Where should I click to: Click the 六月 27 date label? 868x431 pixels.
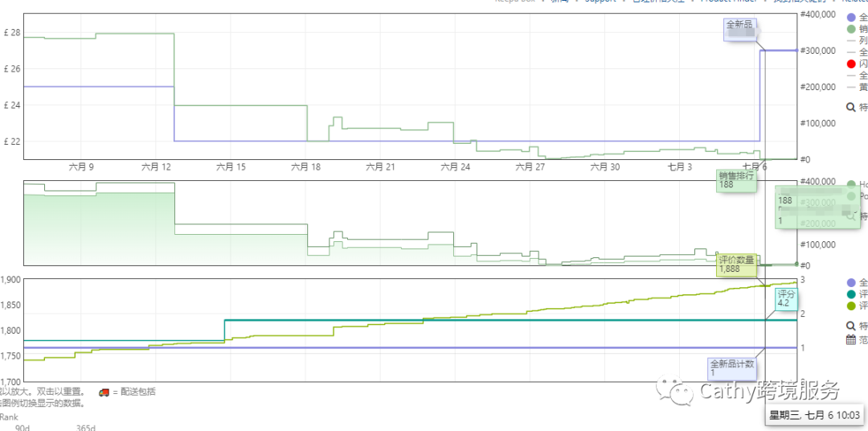(530, 166)
